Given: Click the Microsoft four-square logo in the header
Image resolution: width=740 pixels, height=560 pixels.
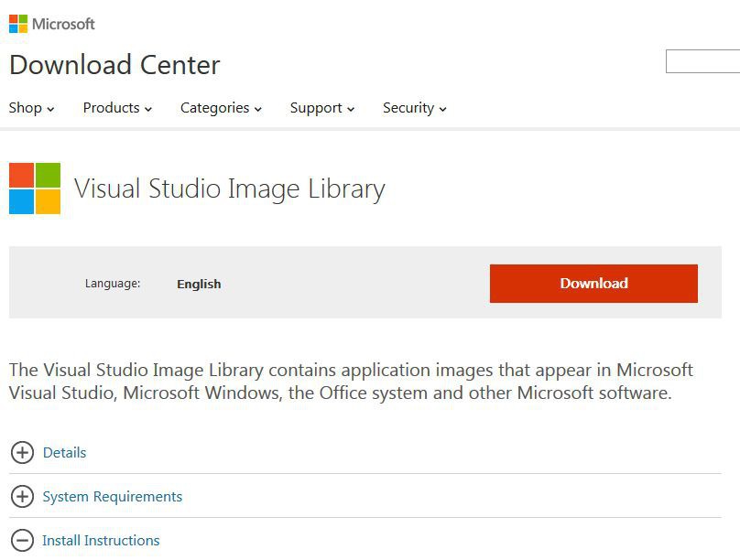Looking at the screenshot, I should (x=18, y=24).
